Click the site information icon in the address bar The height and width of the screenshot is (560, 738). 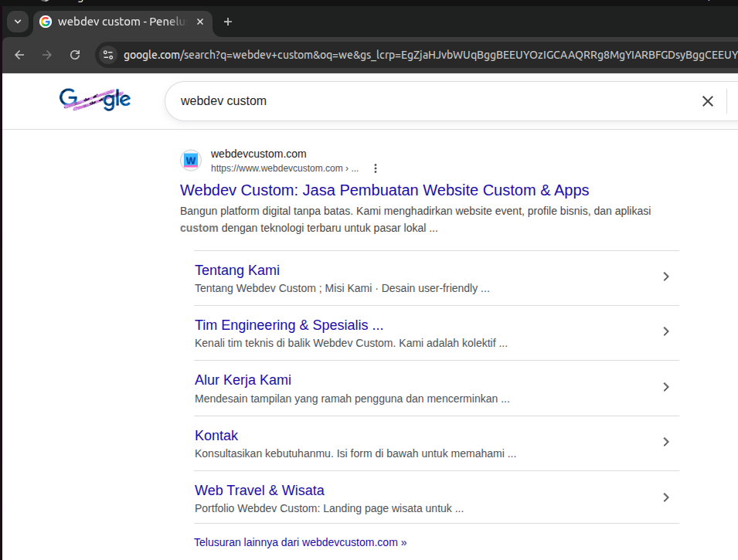[107, 55]
